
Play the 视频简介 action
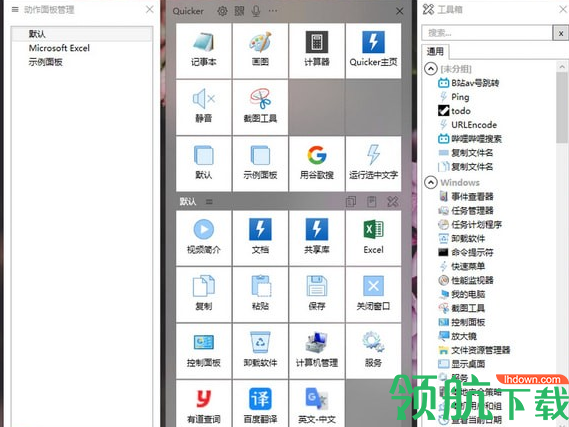204,238
